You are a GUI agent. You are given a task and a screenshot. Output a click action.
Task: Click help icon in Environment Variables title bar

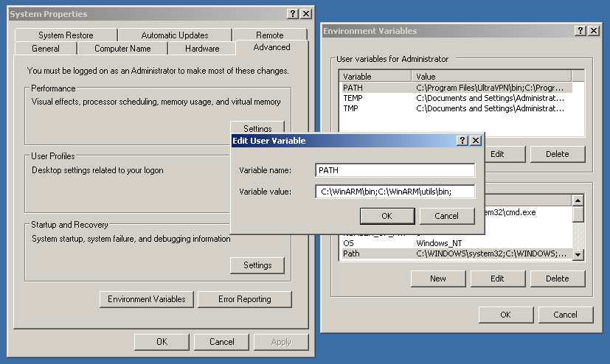tap(580, 31)
